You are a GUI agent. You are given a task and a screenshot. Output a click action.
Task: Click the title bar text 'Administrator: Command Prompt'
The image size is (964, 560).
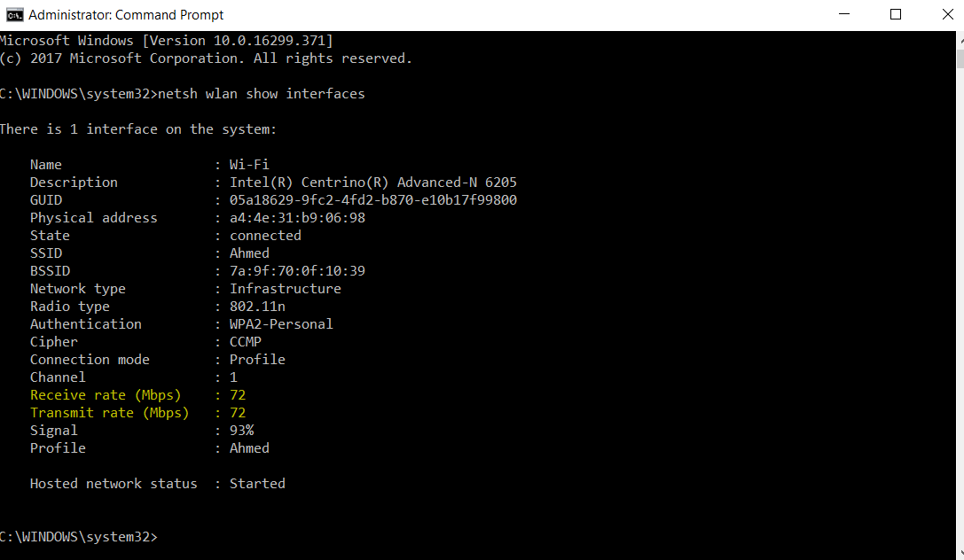pyautogui.click(x=126, y=15)
